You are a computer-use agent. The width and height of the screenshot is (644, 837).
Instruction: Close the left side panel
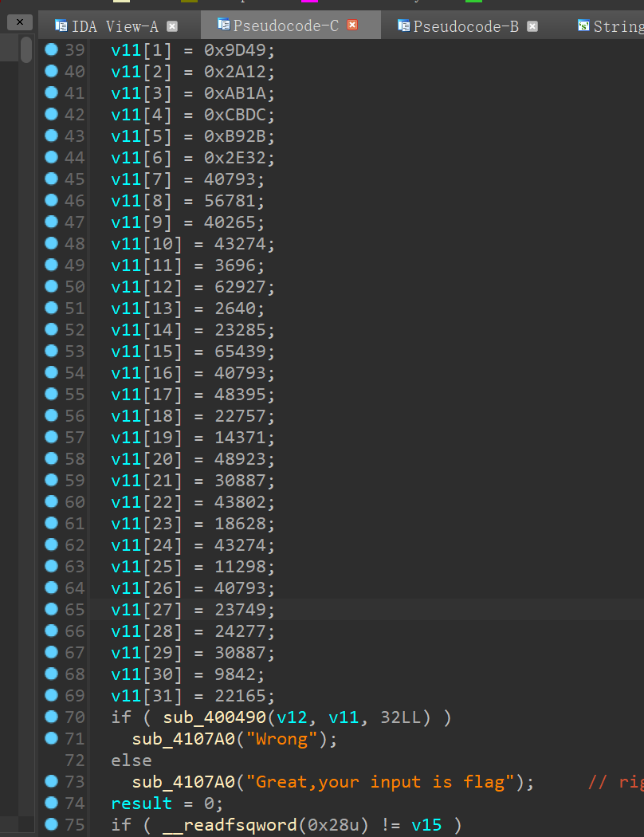click(x=20, y=22)
